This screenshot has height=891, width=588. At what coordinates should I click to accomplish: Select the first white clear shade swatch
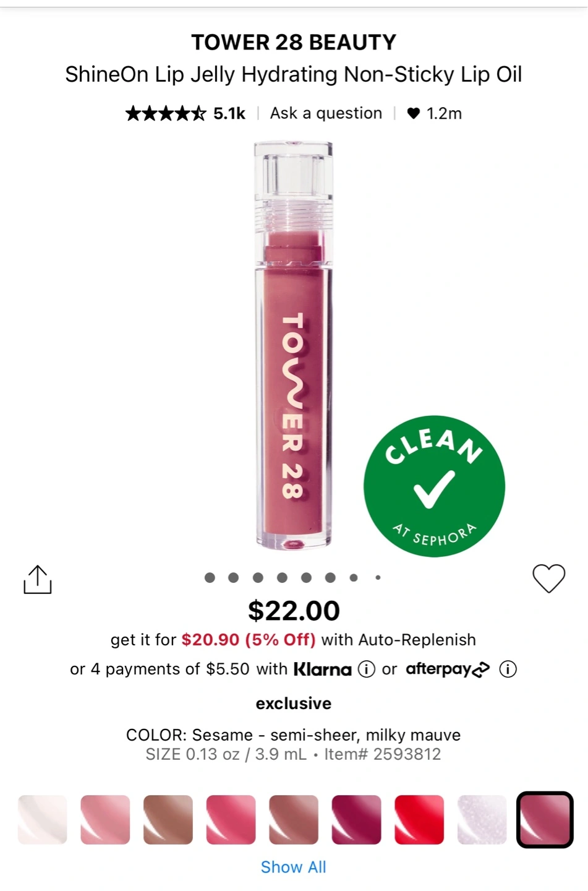(x=42, y=820)
